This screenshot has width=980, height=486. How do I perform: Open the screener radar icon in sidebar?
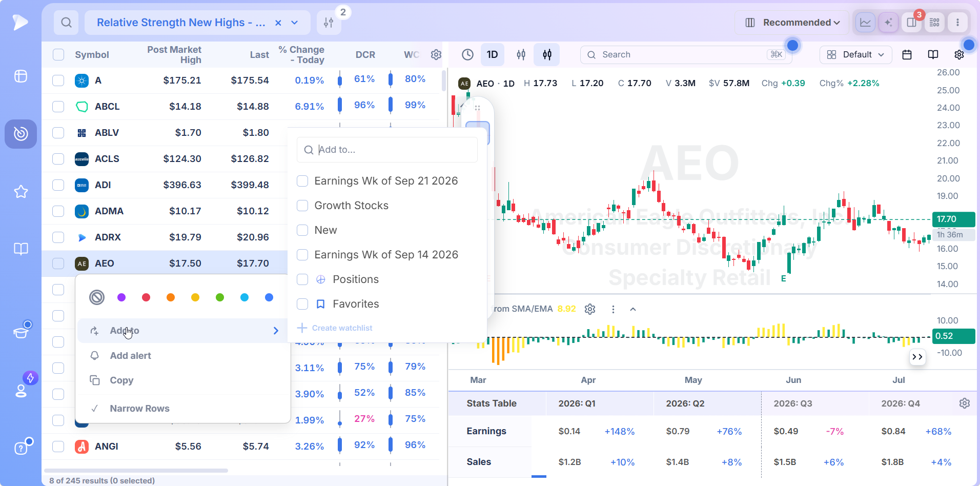point(21,134)
